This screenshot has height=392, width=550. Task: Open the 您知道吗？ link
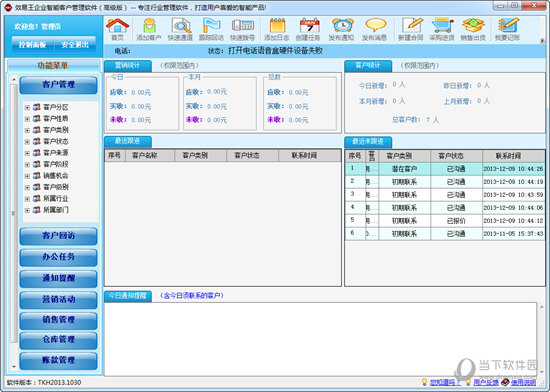tap(445, 383)
